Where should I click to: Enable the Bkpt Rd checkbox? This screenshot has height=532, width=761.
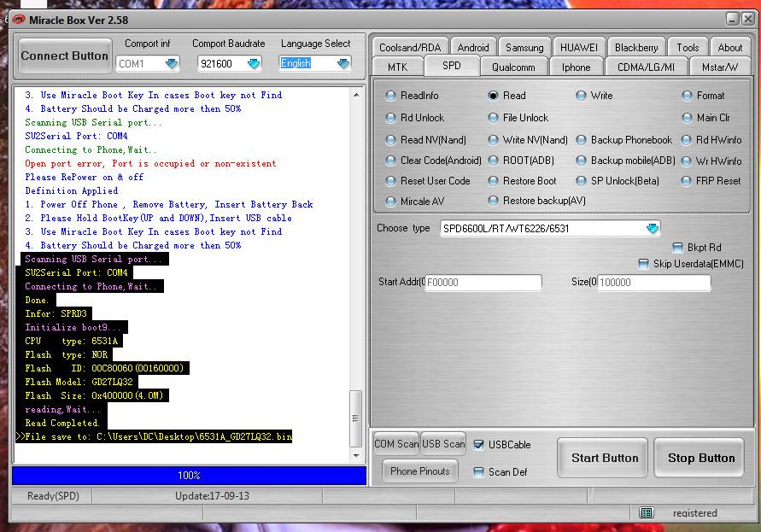click(x=677, y=248)
